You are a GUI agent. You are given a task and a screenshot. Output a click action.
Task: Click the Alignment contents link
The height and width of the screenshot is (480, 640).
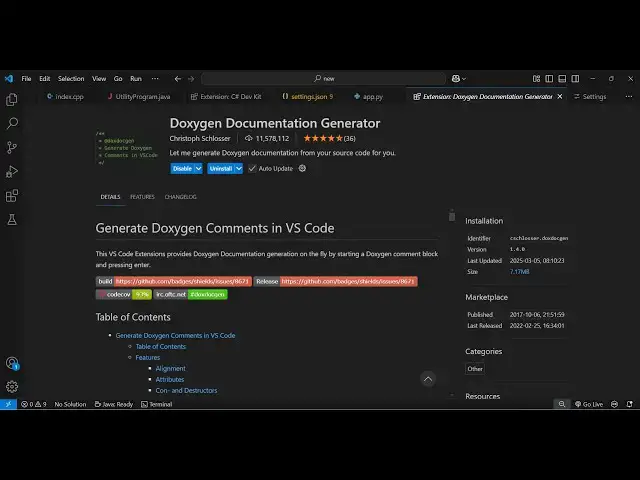170,368
